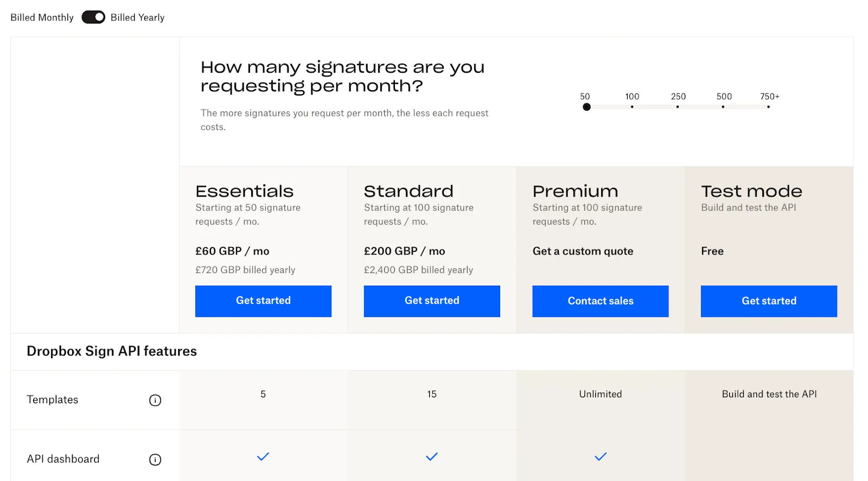Click the Essentials API dashboard checkmark

[x=263, y=457]
